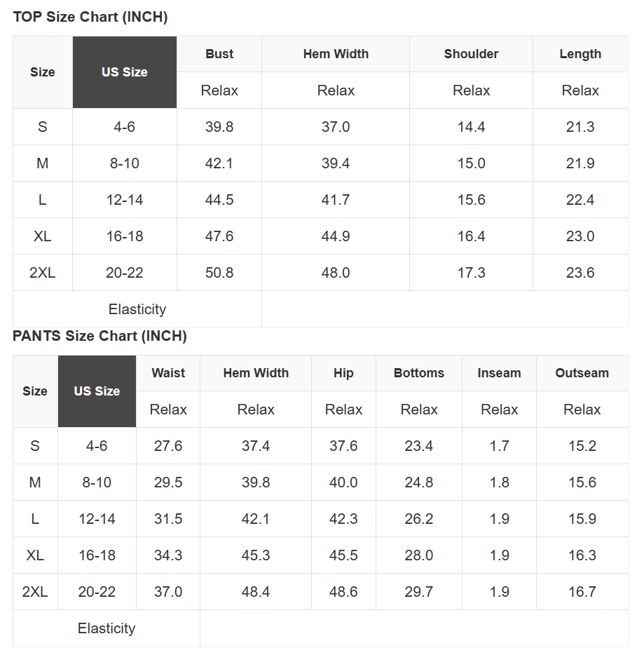The image size is (644, 662).
Task: Select the Shoulder column header
Action: pos(471,54)
